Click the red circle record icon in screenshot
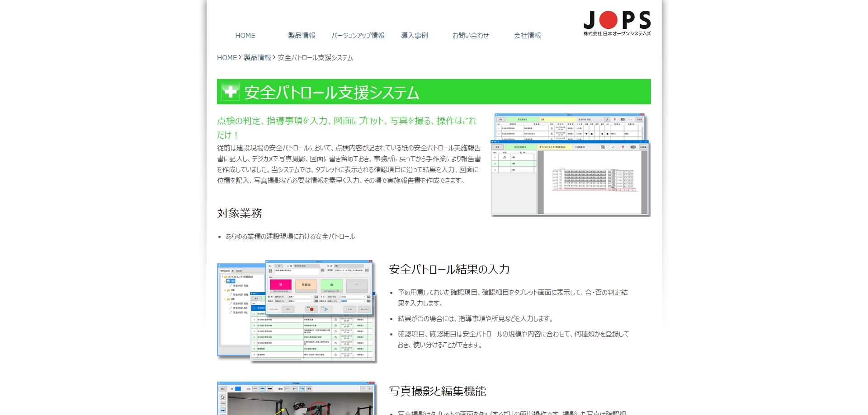The image size is (868, 415). (x=311, y=309)
